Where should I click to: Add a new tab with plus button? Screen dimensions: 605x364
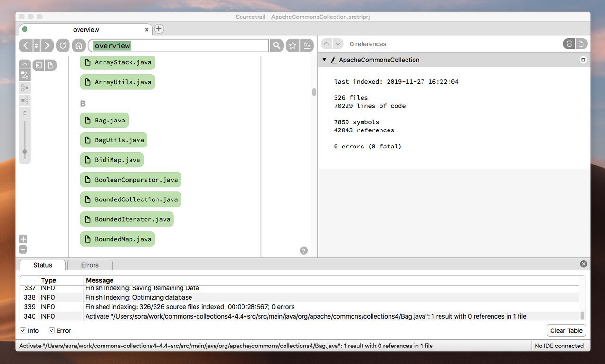[x=159, y=29]
